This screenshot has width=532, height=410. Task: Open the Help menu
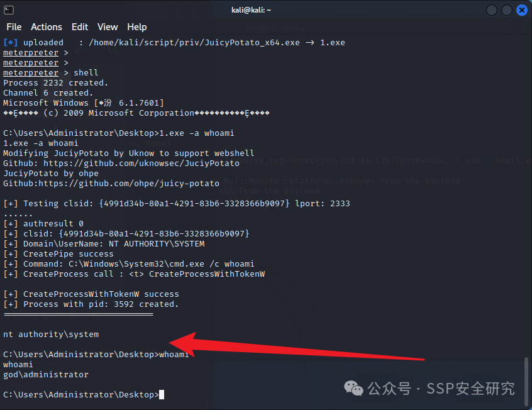click(x=137, y=27)
